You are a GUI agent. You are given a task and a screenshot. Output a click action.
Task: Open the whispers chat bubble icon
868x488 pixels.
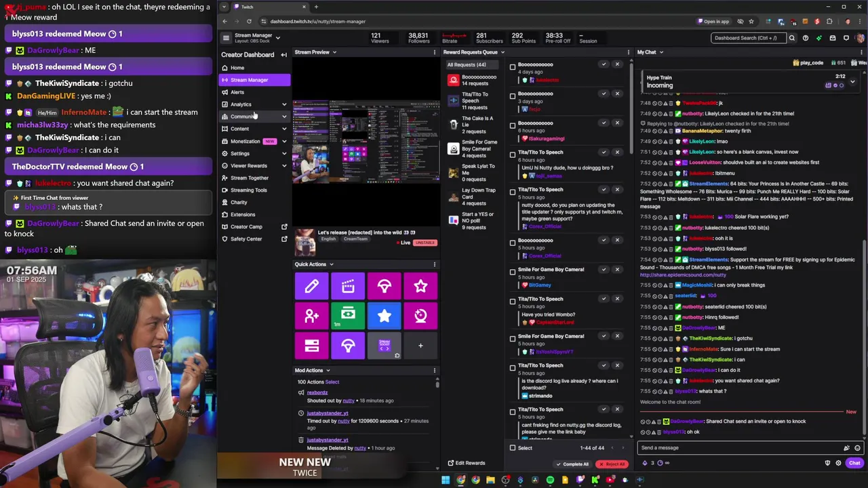846,38
